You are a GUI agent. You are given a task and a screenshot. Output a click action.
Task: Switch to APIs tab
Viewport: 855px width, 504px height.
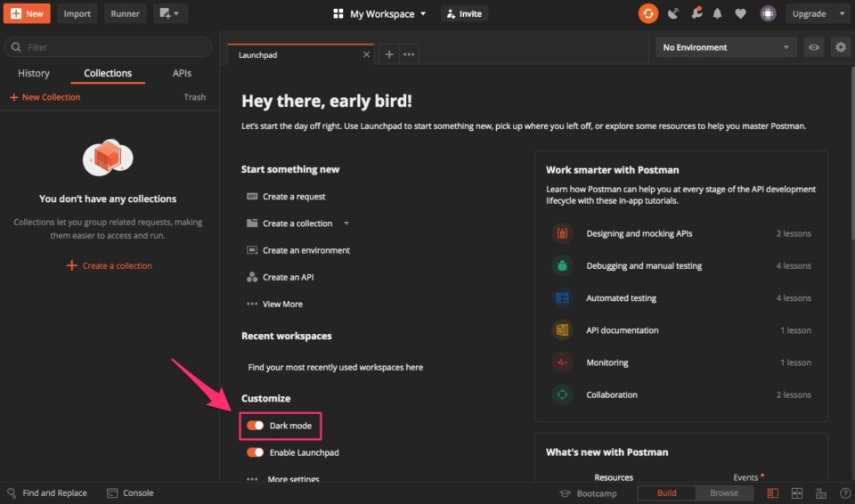[x=182, y=73]
